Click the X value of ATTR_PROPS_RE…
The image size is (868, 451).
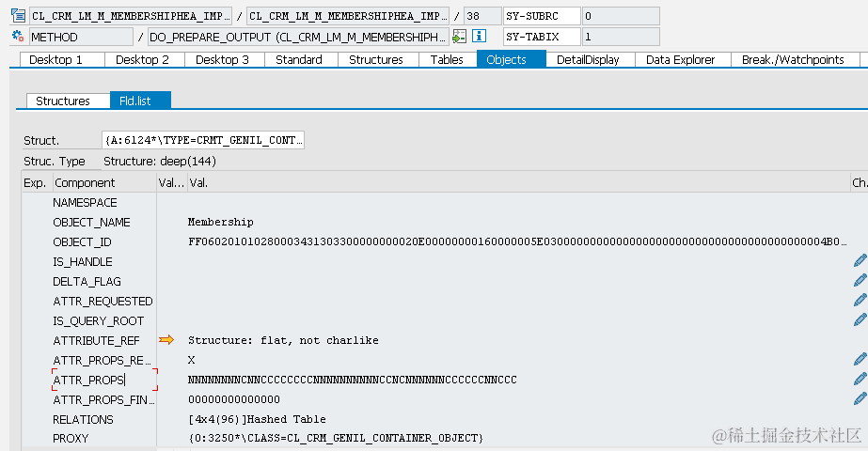point(191,360)
